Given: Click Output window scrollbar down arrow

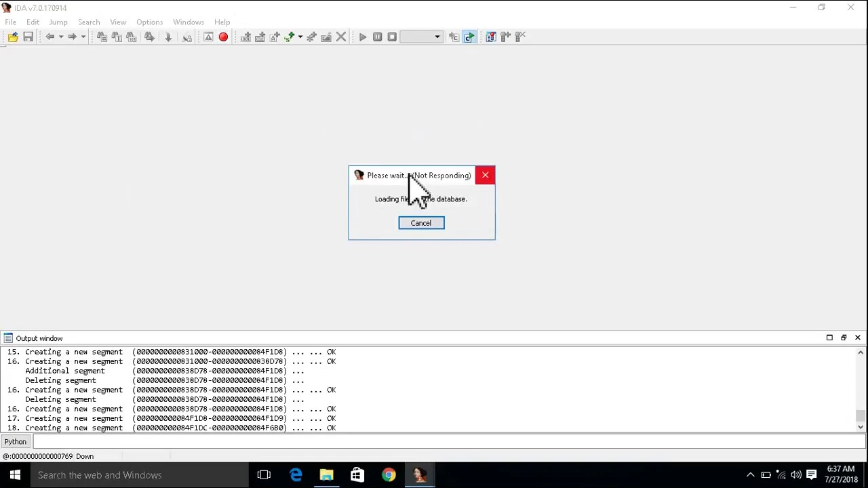Looking at the screenshot, I should [x=861, y=427].
